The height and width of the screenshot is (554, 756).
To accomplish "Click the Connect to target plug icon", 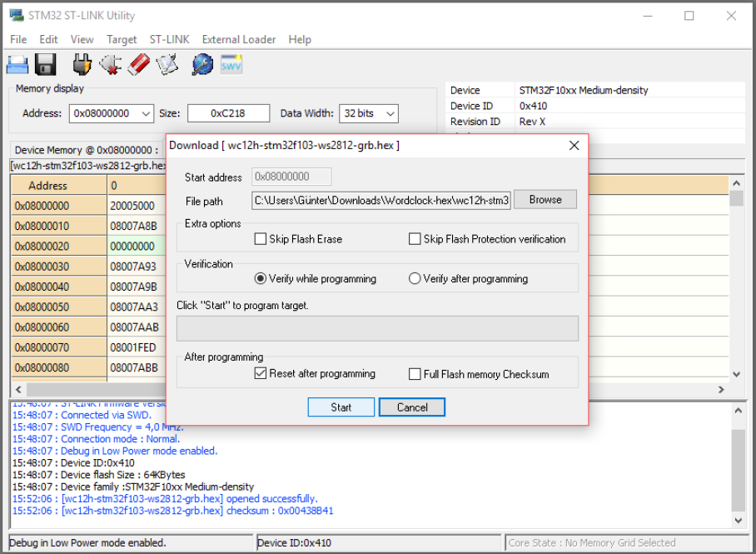I will tap(82, 65).
